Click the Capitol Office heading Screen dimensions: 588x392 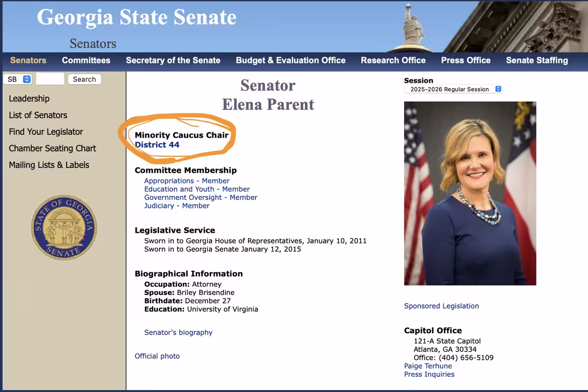(433, 330)
